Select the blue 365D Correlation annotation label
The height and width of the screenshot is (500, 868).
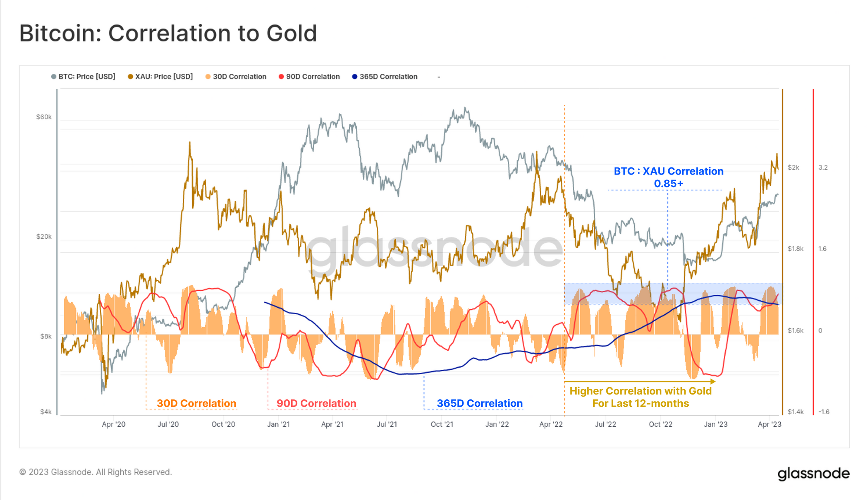[480, 403]
